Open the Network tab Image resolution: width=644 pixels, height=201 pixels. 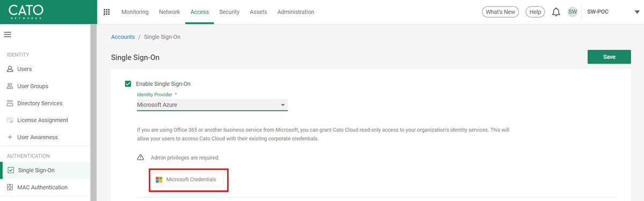pos(170,12)
